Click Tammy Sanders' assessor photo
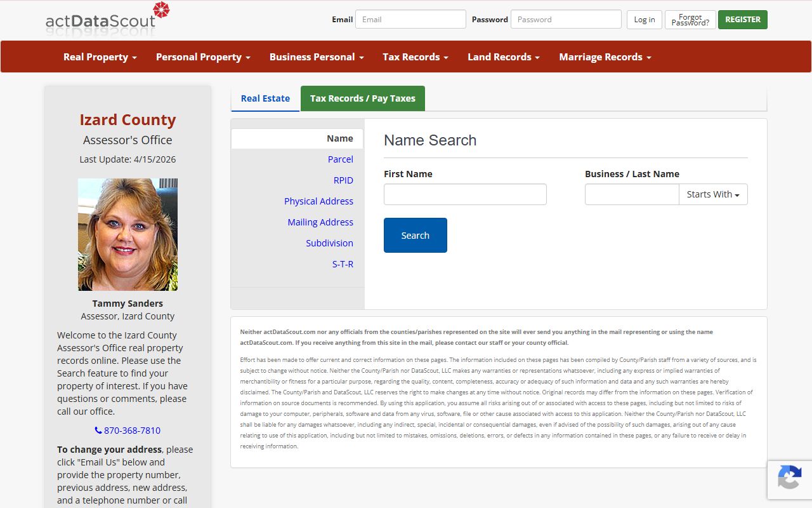812x508 pixels. pos(128,234)
